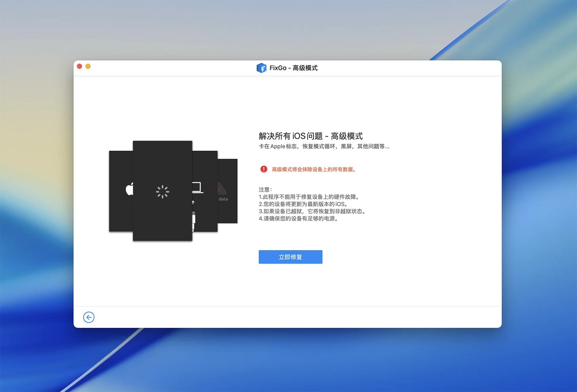The height and width of the screenshot is (392, 577).
Task: Click the white cable connector icon
Action: (x=193, y=221)
